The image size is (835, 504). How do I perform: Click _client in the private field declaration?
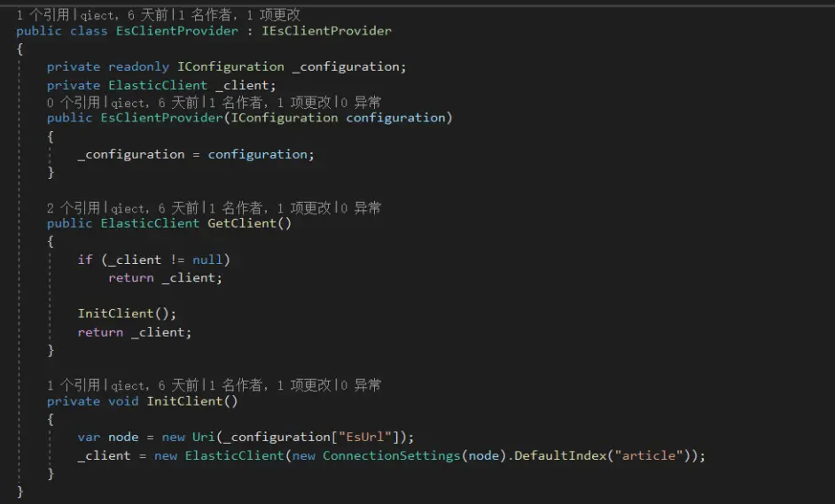pyautogui.click(x=242, y=85)
